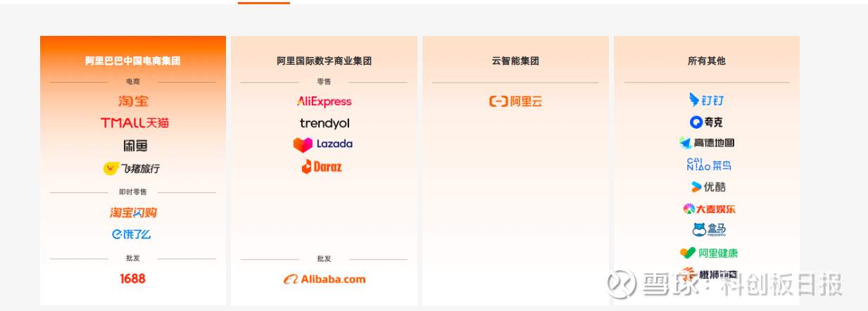Click the Taobao logo

click(133, 101)
